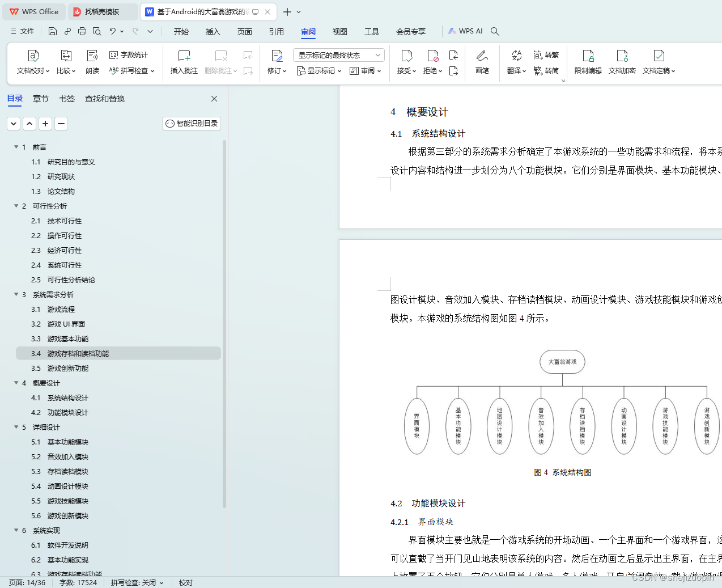
Task: Run 拼写检查 spell check
Action: [131, 71]
